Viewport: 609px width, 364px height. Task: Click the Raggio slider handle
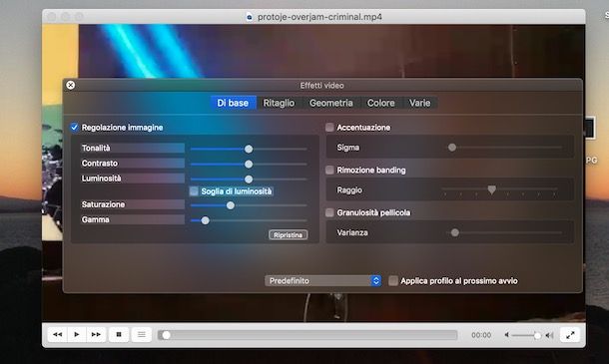pos(492,189)
